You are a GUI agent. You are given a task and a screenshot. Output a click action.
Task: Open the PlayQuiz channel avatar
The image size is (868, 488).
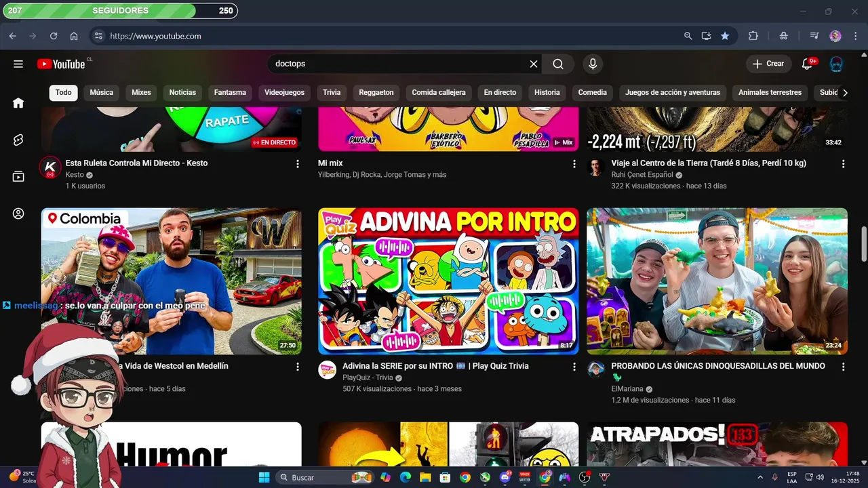point(327,370)
